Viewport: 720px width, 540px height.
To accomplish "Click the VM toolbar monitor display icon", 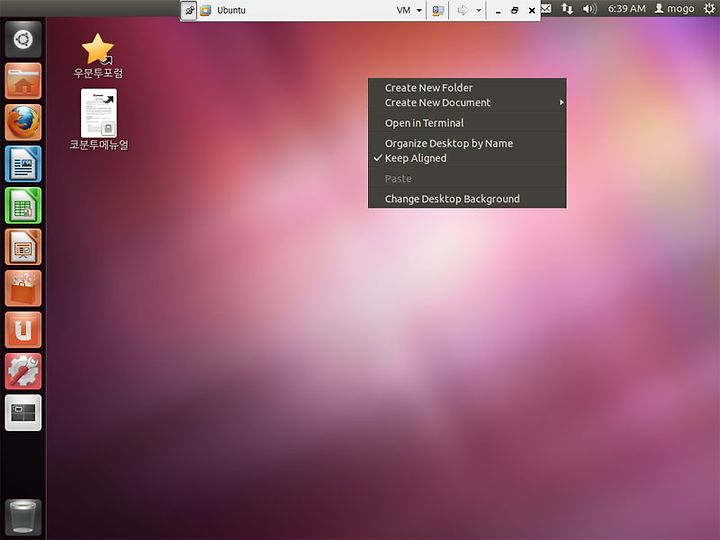I will (x=439, y=10).
